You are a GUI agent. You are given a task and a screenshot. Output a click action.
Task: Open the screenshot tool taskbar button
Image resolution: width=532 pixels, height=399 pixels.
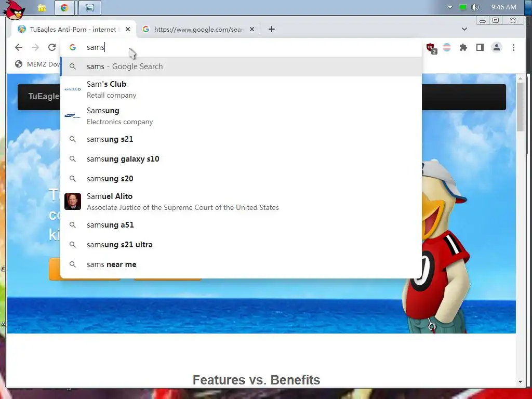(x=89, y=8)
